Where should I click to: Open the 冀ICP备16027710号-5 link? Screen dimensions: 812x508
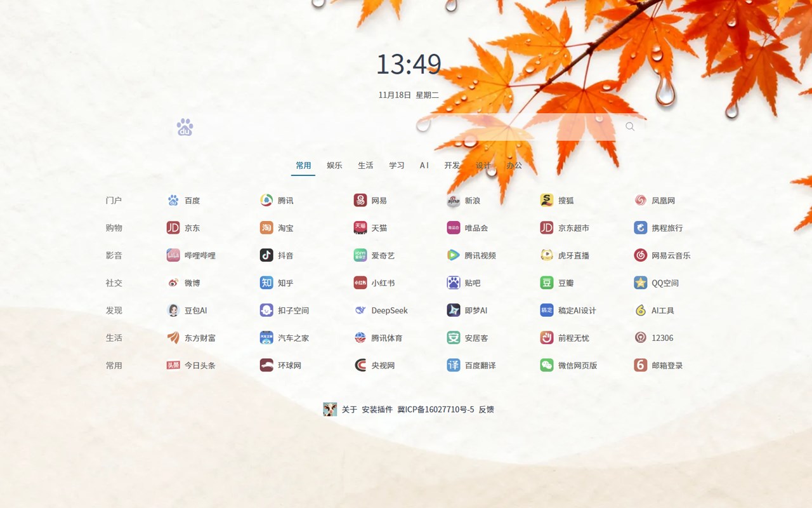[436, 410]
